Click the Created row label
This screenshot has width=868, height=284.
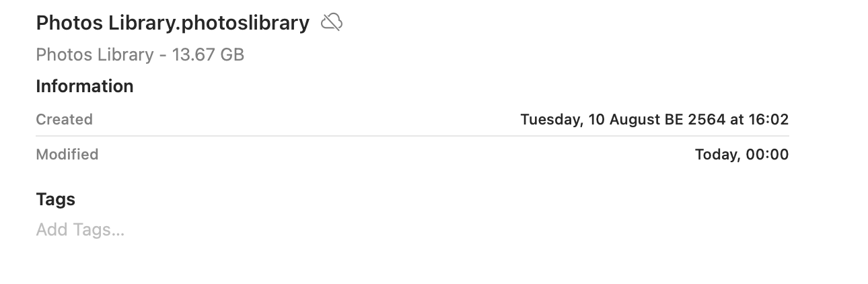point(64,120)
